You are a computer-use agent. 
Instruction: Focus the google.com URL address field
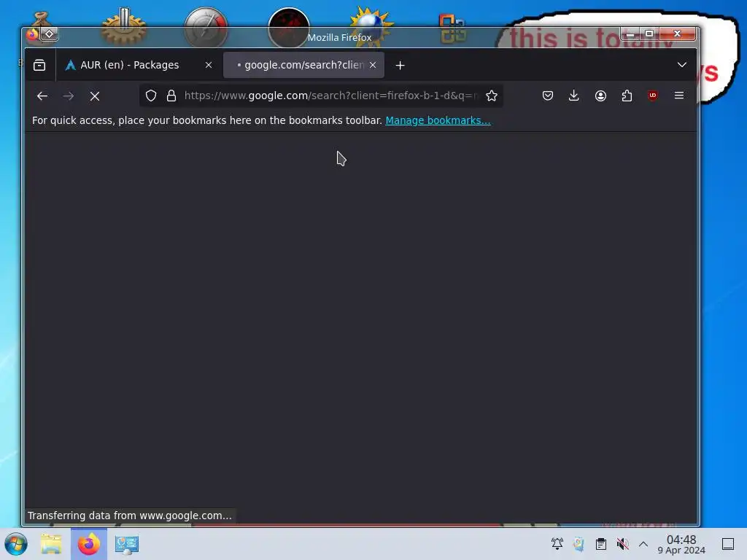tap(330, 96)
